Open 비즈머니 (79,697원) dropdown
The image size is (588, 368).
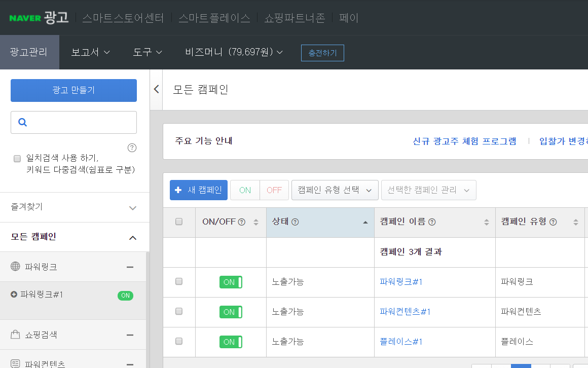click(x=234, y=52)
